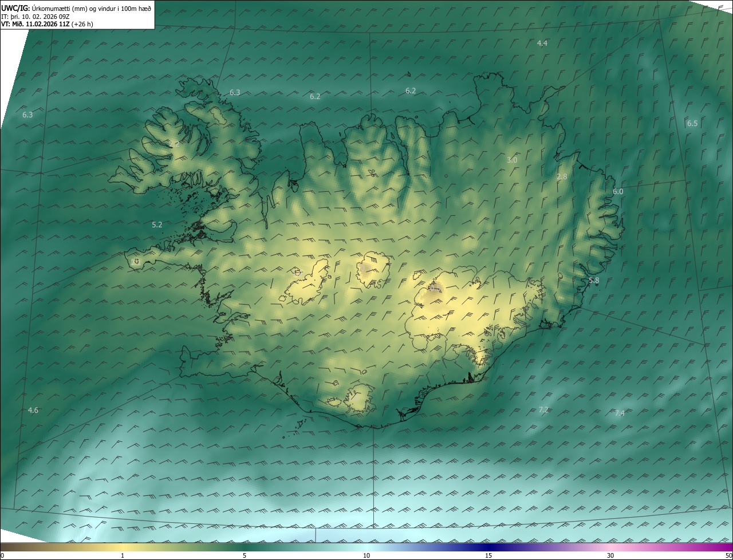Click the 6.5 value label on the map

[x=692, y=124]
